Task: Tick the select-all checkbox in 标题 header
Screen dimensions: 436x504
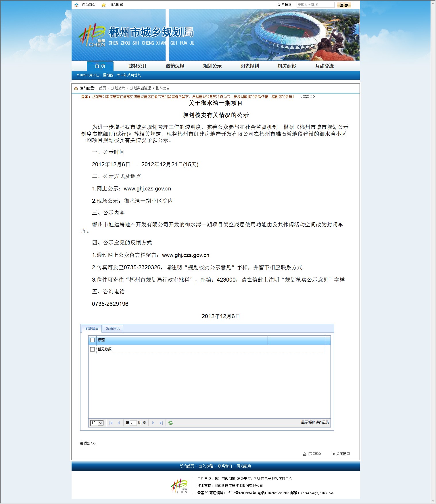Action: [92, 340]
